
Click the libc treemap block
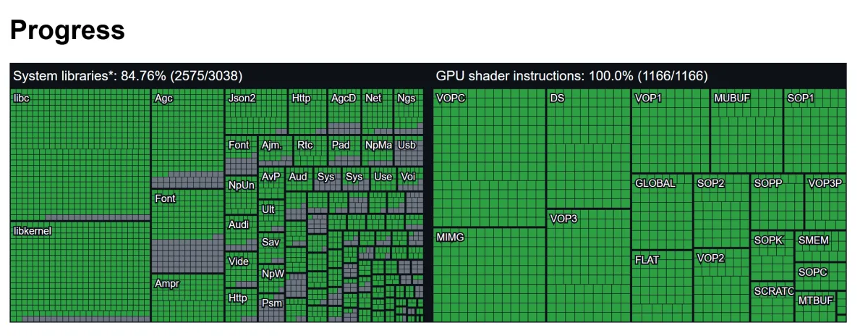click(x=80, y=155)
